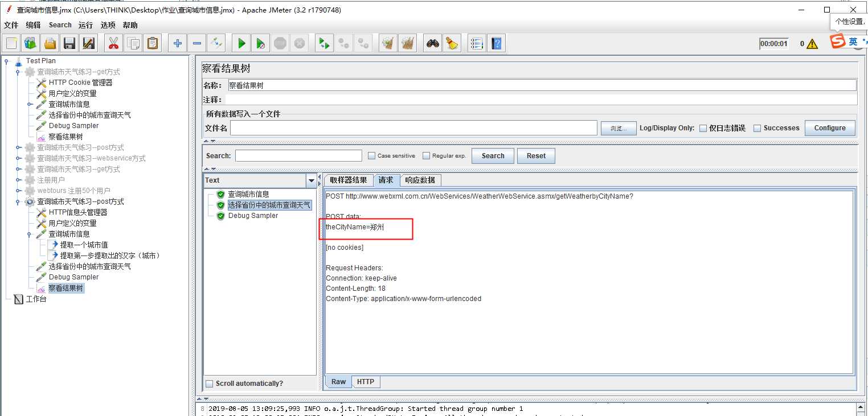Screen dimensions: 868x416
Task: Cut selection with the scissors icon
Action: click(113, 43)
